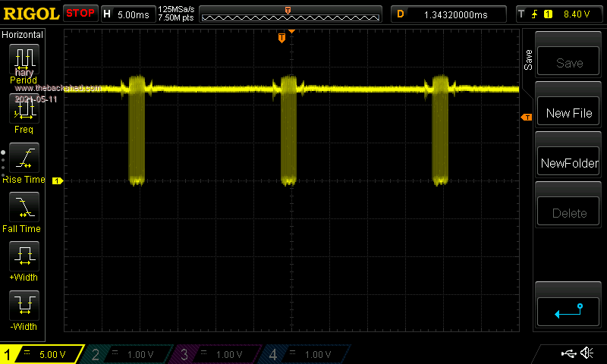
Task: Turn on channel 4
Action: (x=305, y=354)
